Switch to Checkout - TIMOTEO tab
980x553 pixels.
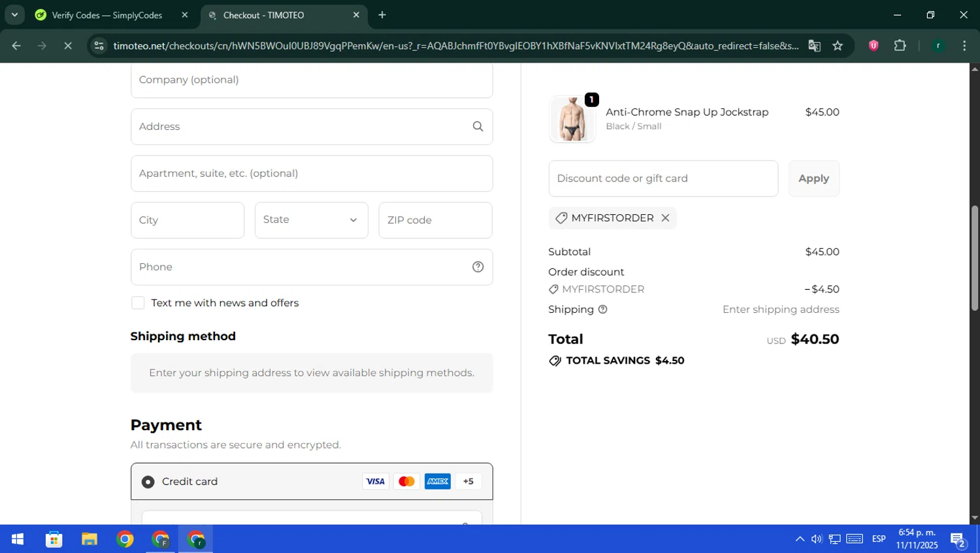tap(263, 15)
